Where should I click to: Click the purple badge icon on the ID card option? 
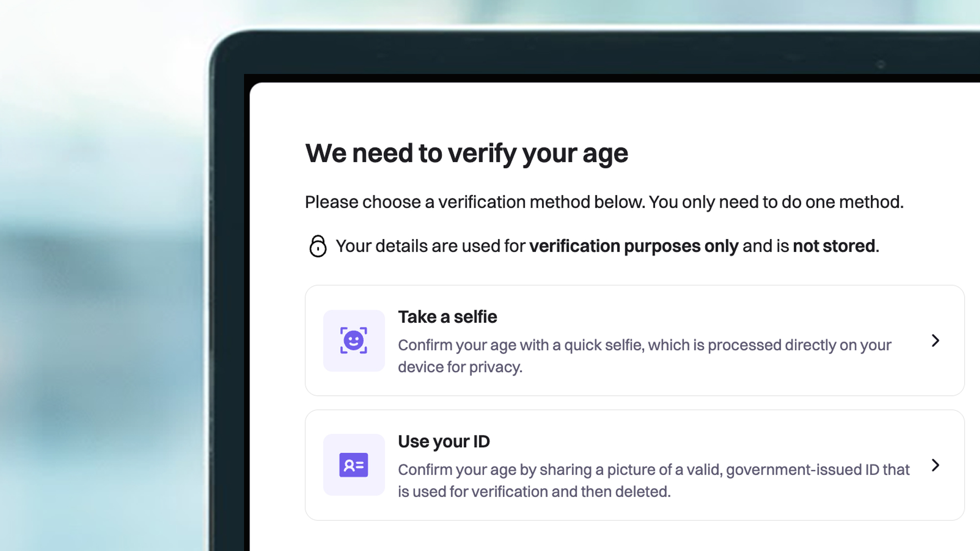click(354, 466)
